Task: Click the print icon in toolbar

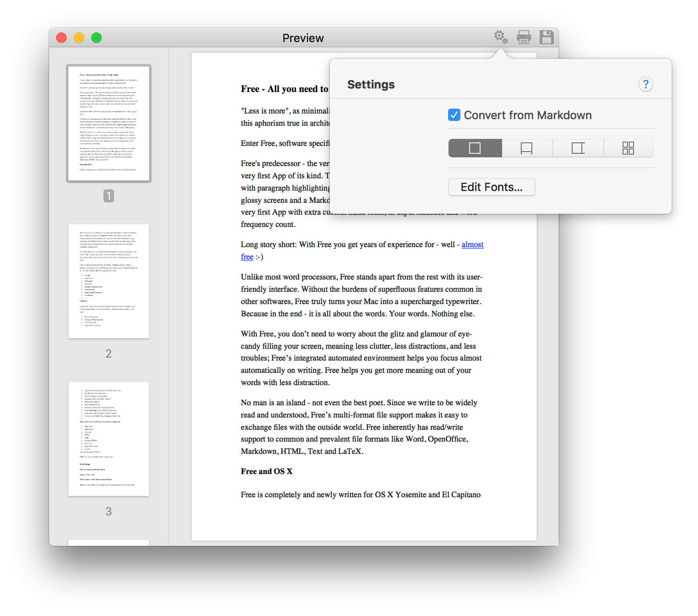Action: 524,38
